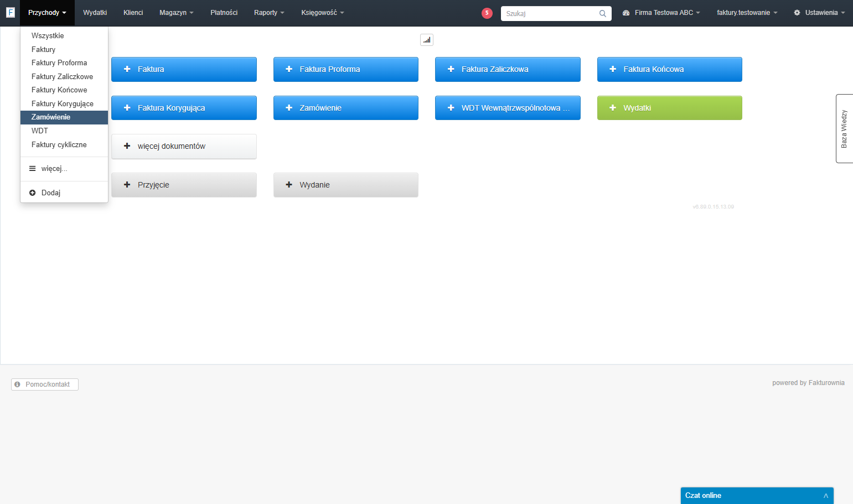853x504 pixels.
Task: Click the magnifying glass search icon
Action: pos(603,13)
